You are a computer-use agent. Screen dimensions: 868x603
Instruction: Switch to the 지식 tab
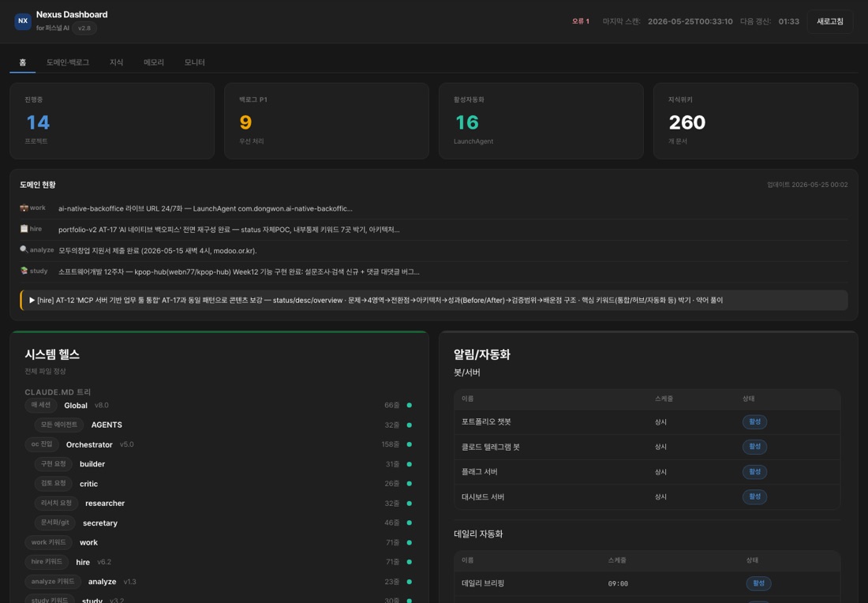point(116,62)
